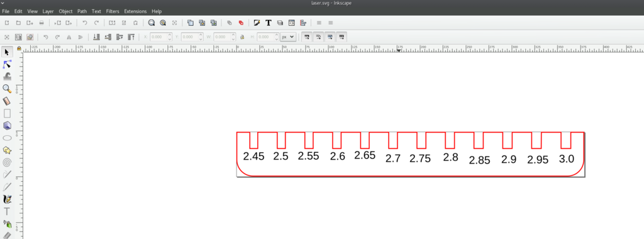Select all in all layers
Viewport: 644px width, 239px height.
coord(18,37)
